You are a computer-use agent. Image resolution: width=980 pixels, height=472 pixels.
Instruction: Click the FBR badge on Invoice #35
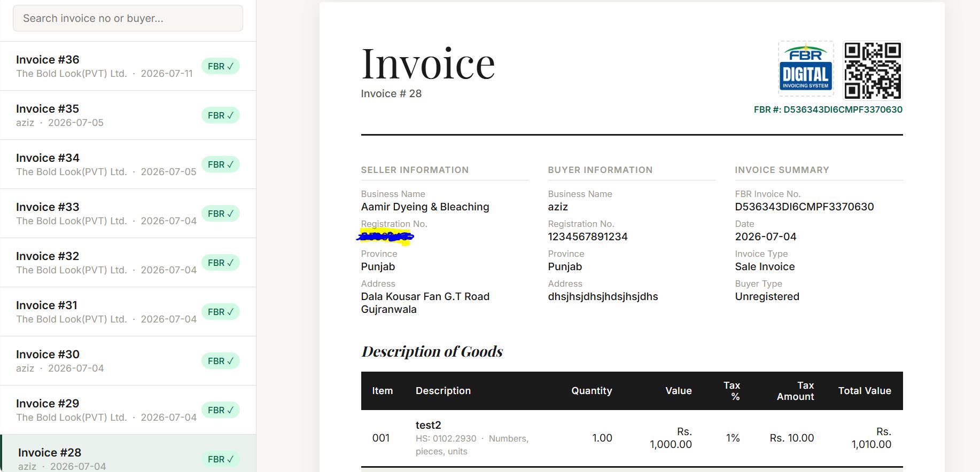(220, 115)
